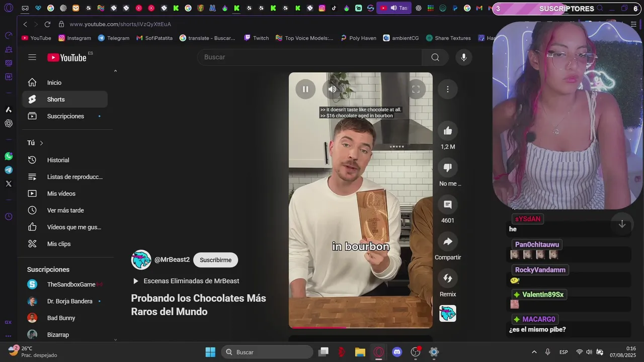
Task: Enter fullscreen on the Short video
Action: click(x=416, y=89)
